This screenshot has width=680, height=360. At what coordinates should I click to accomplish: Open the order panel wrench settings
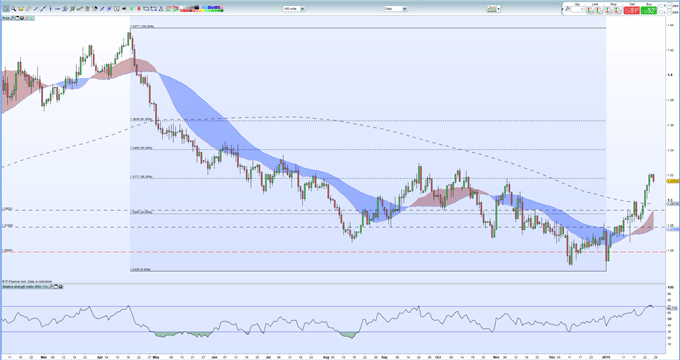pos(567,9)
